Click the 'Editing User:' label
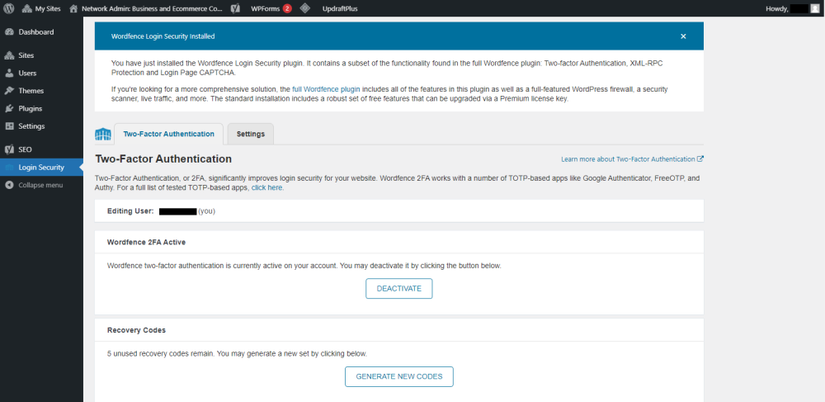Screen dimensions: 825x402 [x=130, y=211]
